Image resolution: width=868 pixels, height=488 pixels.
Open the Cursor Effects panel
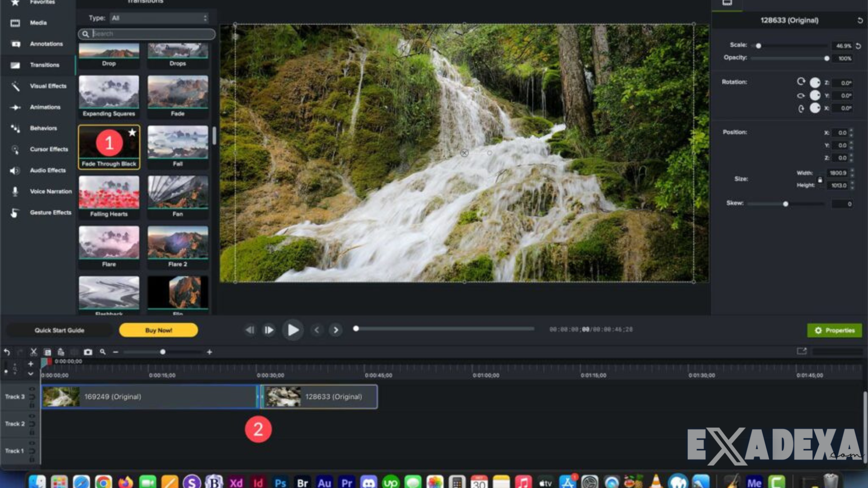pos(48,149)
